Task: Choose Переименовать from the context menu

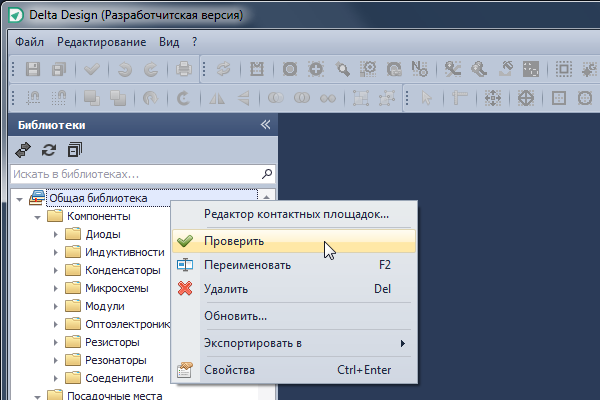Action: pos(247,265)
